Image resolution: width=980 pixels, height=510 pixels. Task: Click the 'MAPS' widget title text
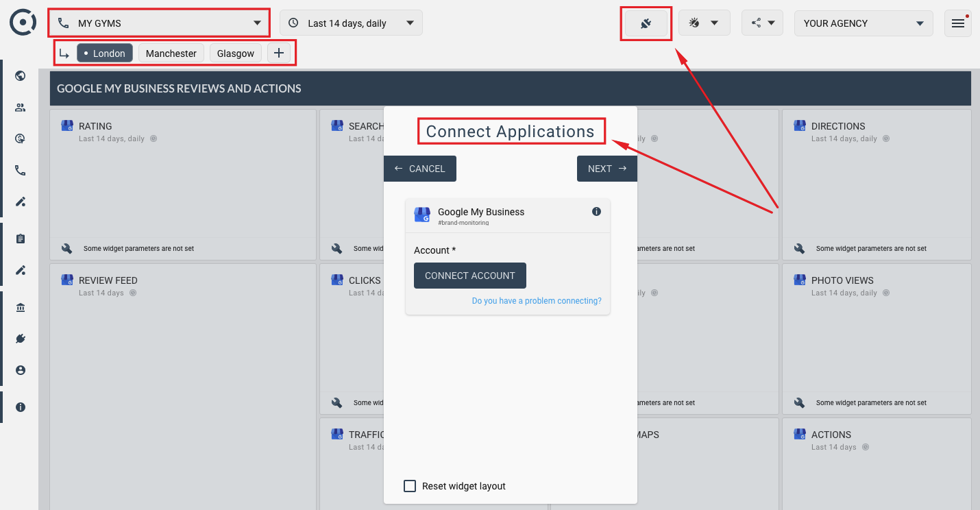click(x=648, y=435)
